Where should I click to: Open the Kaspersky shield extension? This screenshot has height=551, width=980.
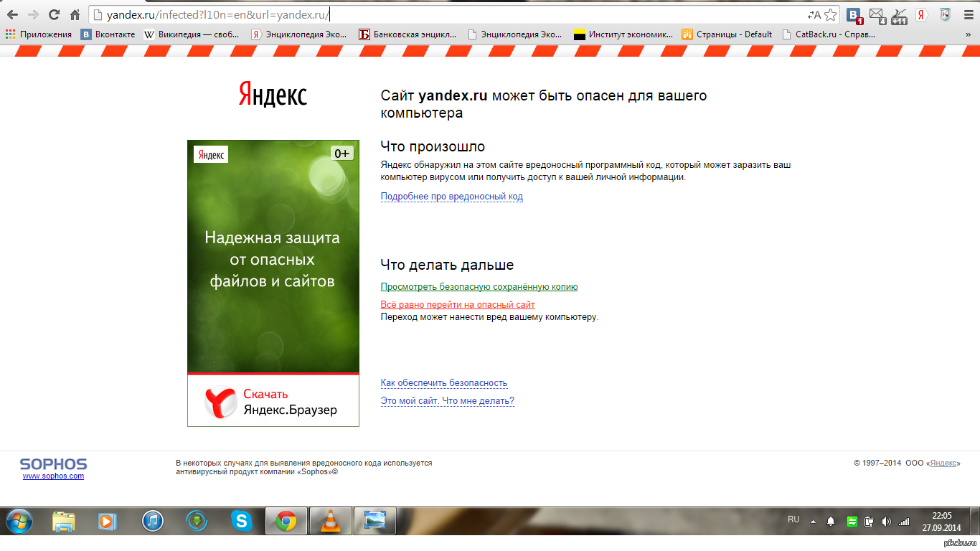click(x=945, y=15)
